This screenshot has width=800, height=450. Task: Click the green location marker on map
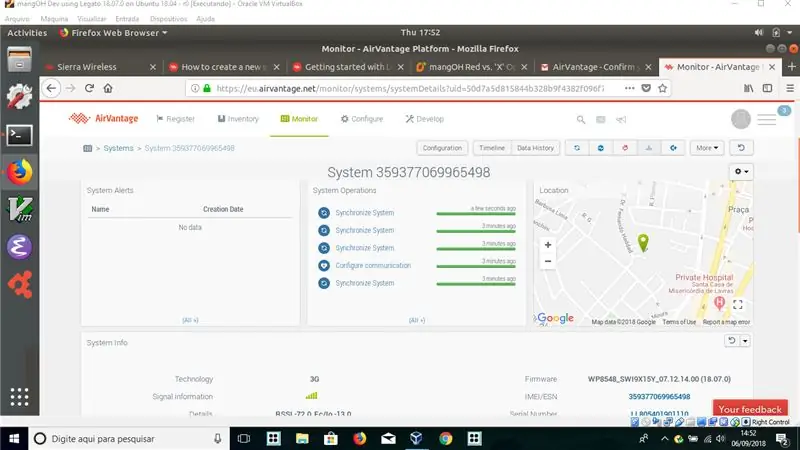point(643,242)
